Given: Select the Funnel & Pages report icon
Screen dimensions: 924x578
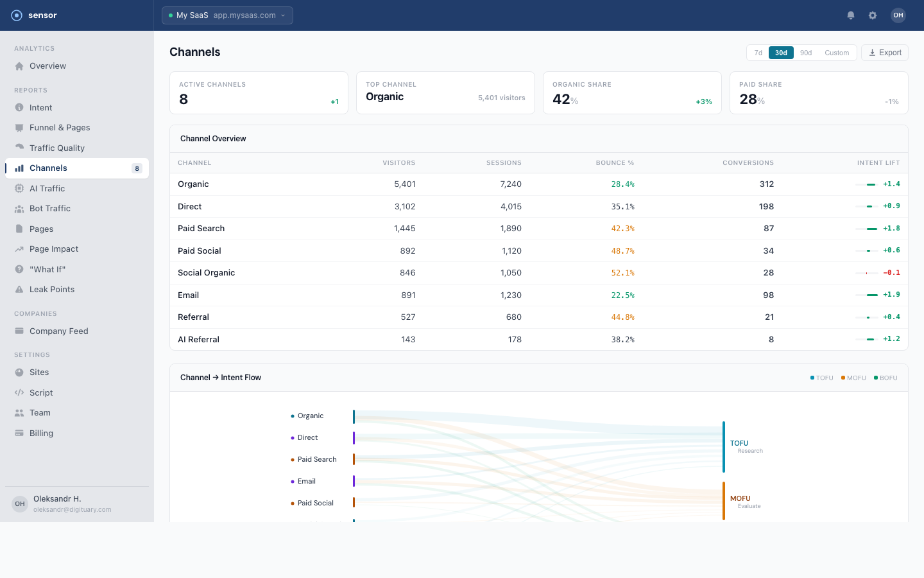Looking at the screenshot, I should pyautogui.click(x=20, y=127).
